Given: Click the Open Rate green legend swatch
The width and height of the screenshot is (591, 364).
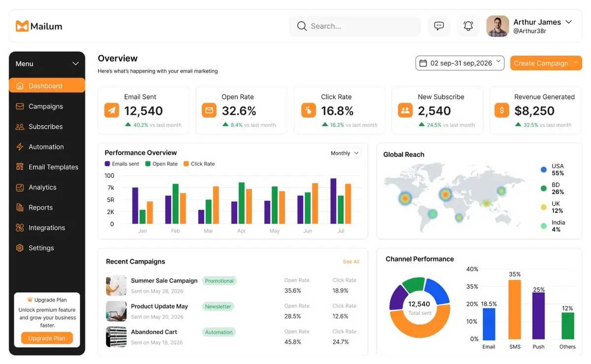Looking at the screenshot, I should click(x=148, y=164).
